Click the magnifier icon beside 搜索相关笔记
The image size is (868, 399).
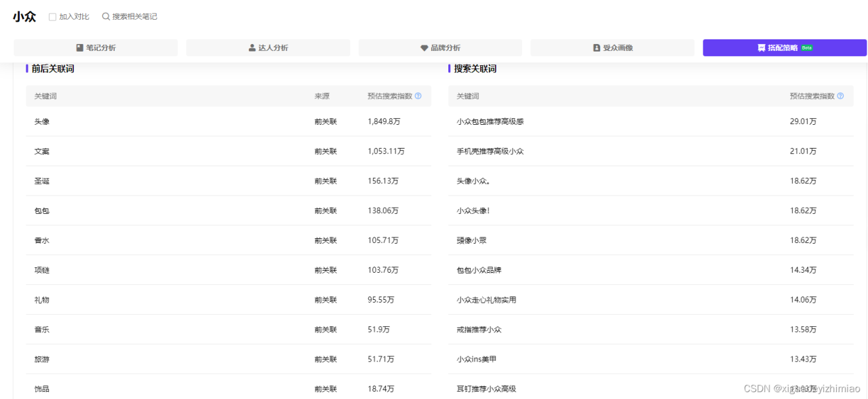pyautogui.click(x=106, y=16)
